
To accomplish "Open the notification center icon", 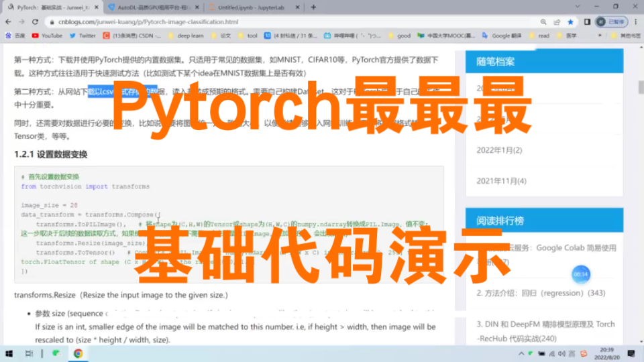I will click(x=631, y=353).
